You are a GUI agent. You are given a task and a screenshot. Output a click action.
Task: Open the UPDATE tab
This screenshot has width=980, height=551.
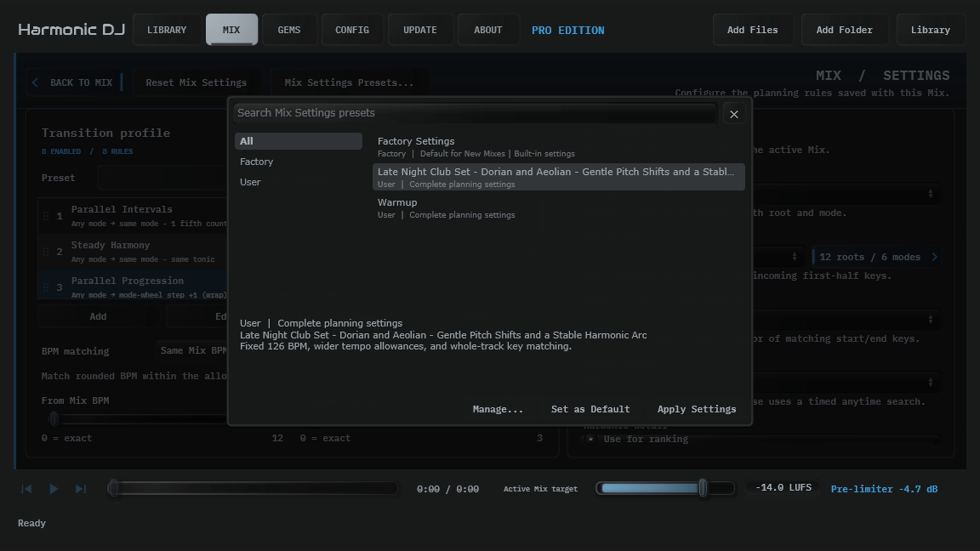[x=420, y=30]
